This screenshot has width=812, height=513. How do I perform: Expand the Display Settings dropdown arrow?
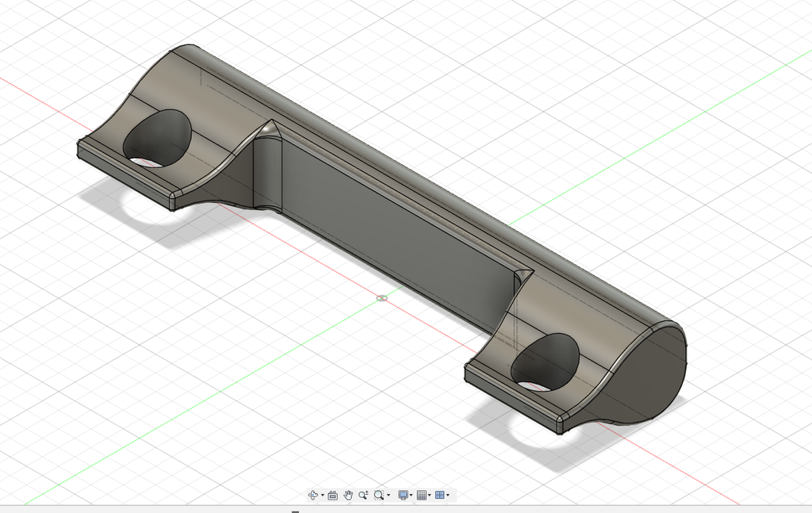point(412,495)
